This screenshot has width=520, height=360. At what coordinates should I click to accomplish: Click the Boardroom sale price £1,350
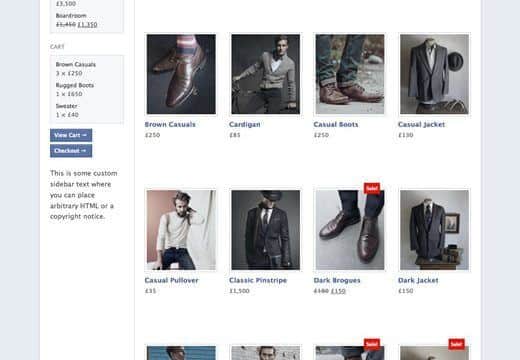87,24
